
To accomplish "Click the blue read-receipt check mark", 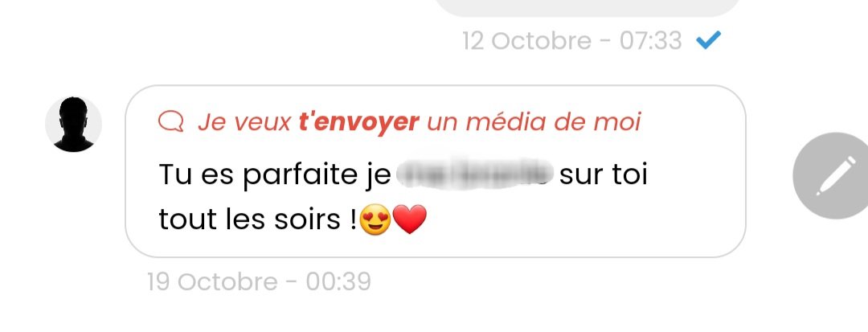I will tap(709, 40).
